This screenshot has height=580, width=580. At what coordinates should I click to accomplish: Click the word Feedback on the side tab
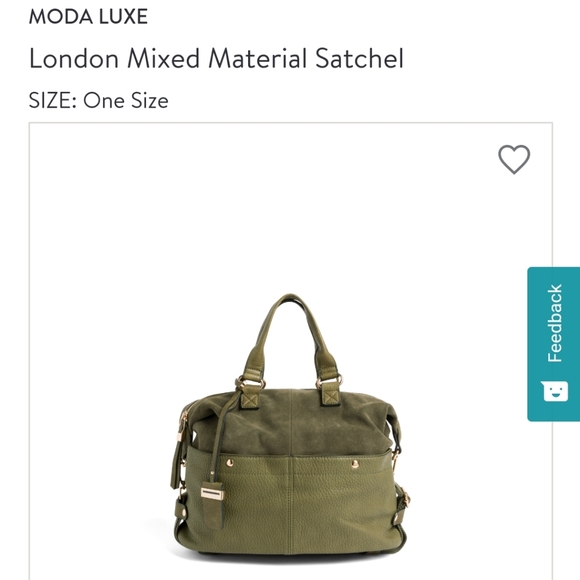555,323
